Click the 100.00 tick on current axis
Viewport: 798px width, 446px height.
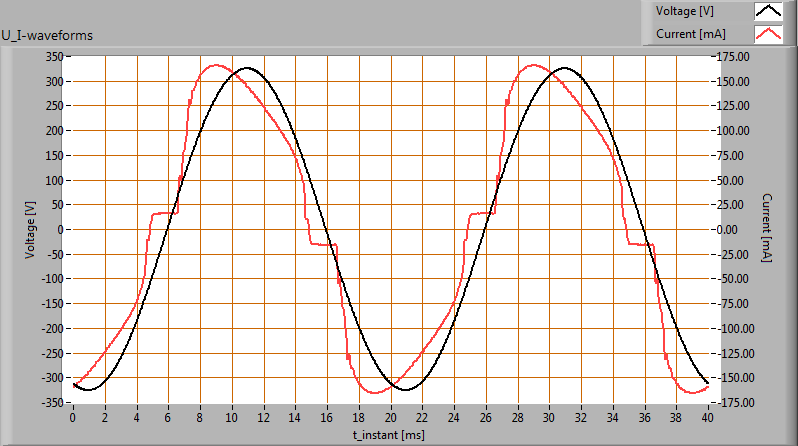pos(734,130)
